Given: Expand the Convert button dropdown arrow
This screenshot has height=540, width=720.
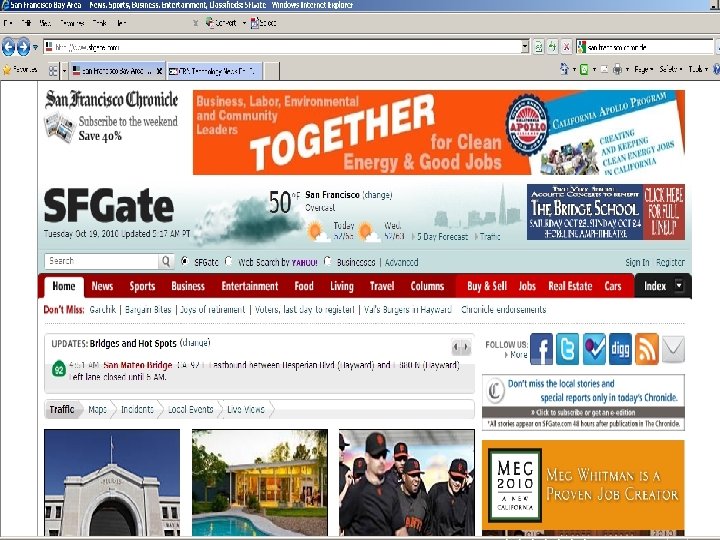Looking at the screenshot, I should 244,22.
